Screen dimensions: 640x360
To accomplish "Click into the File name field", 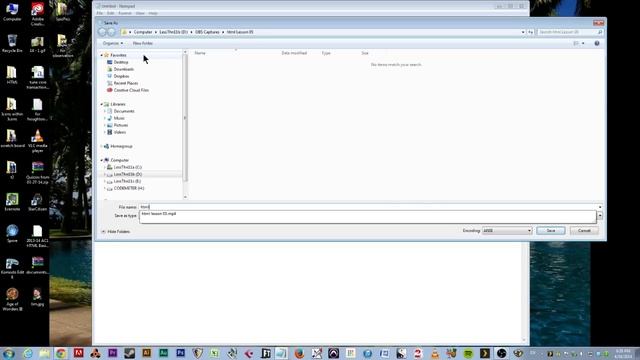I will pyautogui.click(x=368, y=207).
